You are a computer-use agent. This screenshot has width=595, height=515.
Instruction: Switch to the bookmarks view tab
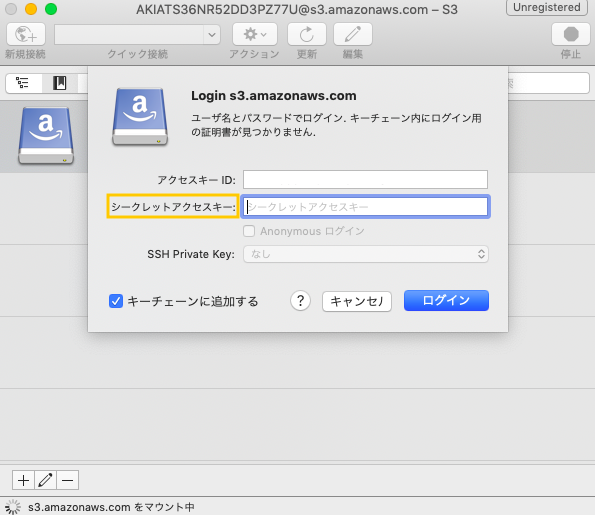click(60, 83)
